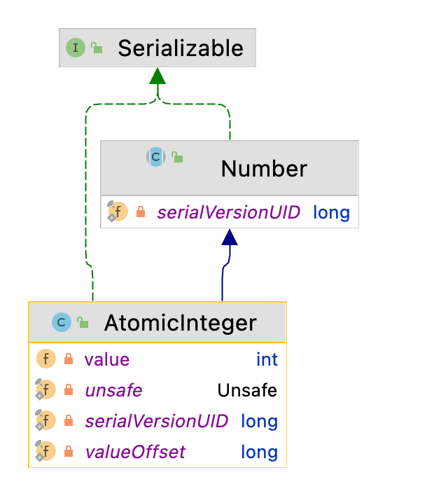
Task: Select the valueOffset field name
Action: point(135,452)
